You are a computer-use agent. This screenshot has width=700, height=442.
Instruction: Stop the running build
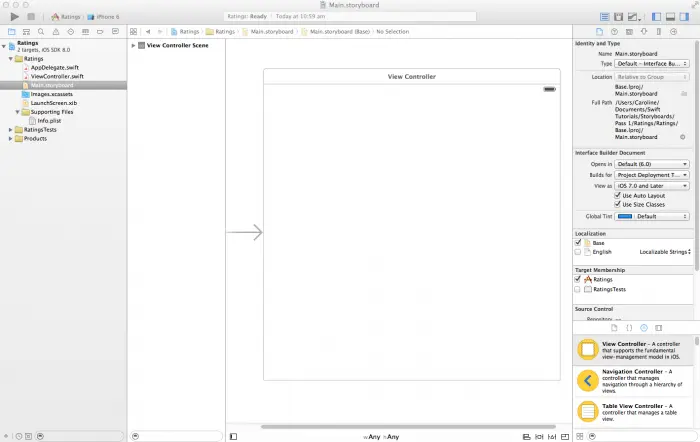click(31, 17)
